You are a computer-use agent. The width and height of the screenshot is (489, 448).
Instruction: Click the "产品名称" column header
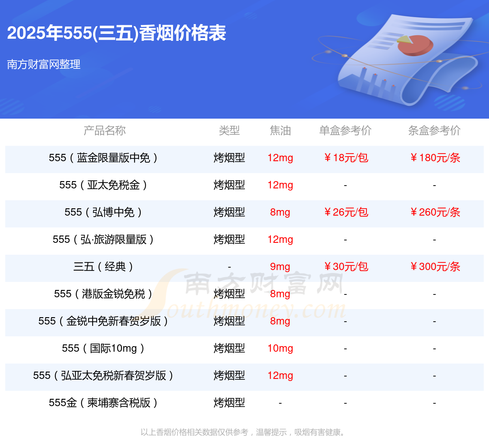[104, 130]
